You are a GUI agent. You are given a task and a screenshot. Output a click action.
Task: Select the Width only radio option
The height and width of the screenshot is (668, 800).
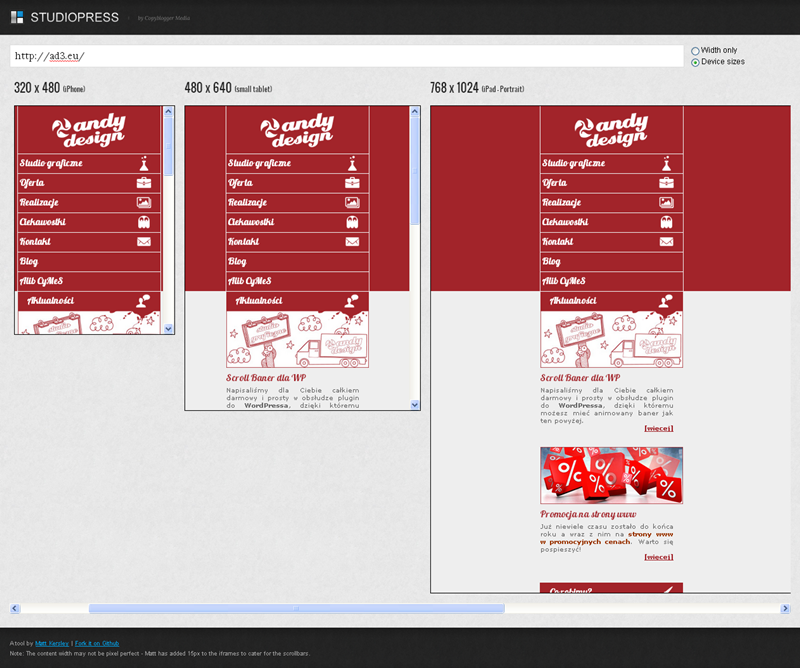(x=695, y=51)
